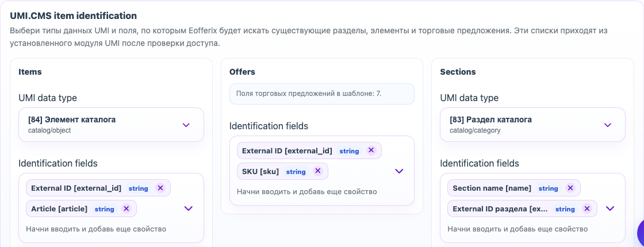Image resolution: width=644 pixels, height=247 pixels.
Task: Focus Offers add-property input placeholder
Action: (307, 192)
